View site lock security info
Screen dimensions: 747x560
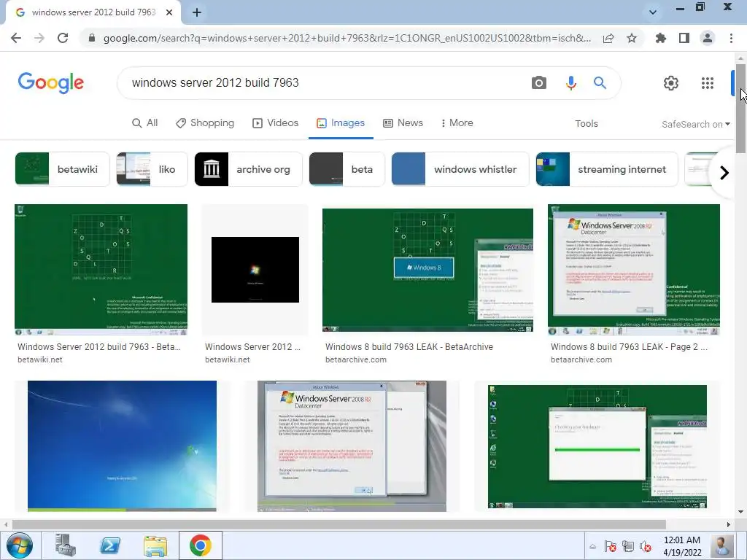92,38
